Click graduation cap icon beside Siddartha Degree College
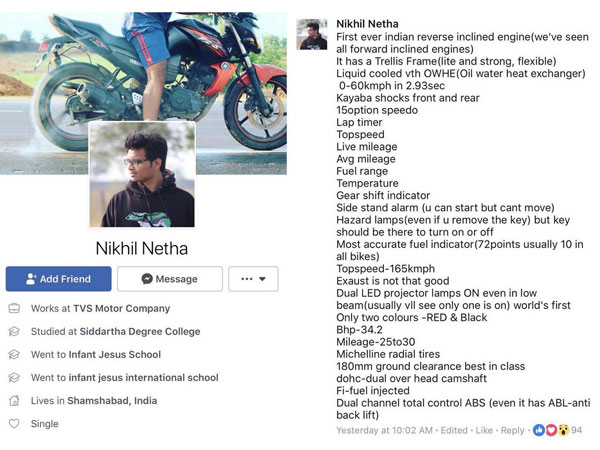The height and width of the screenshot is (450, 600). coord(14,332)
